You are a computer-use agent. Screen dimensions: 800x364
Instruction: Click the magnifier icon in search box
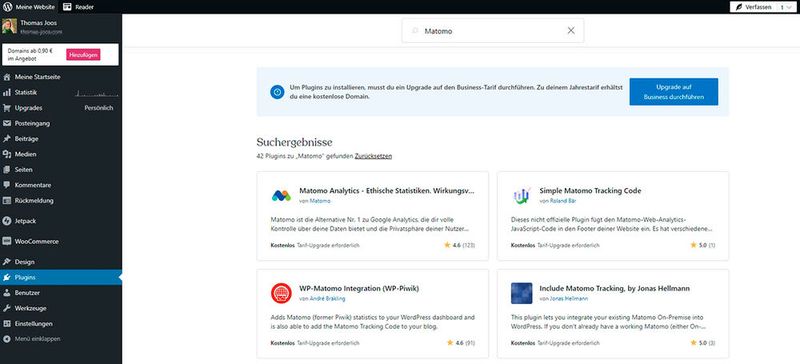tap(415, 31)
